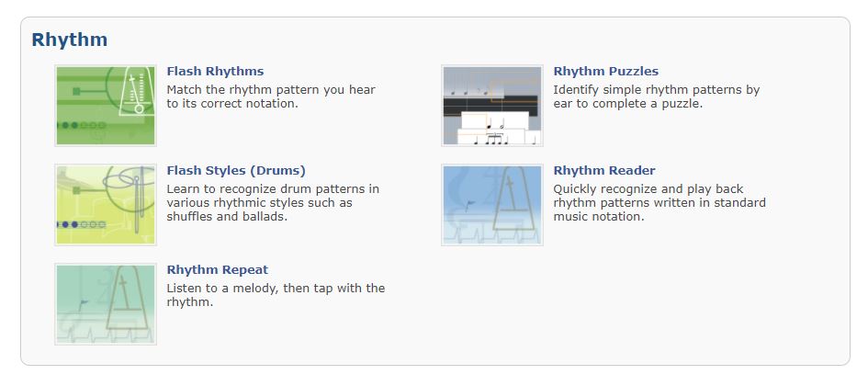Viewport: 868px width, 386px height.
Task: Go to Flash Styles (Drums) title link
Action: 236,170
